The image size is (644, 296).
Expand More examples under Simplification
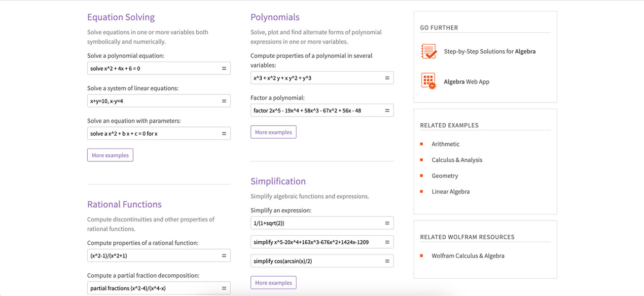click(273, 283)
